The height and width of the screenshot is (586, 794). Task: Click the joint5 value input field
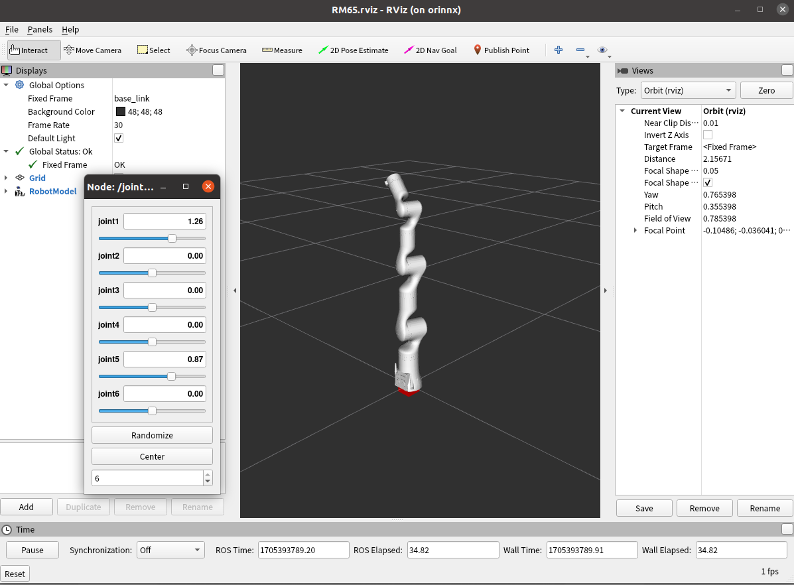(165, 359)
